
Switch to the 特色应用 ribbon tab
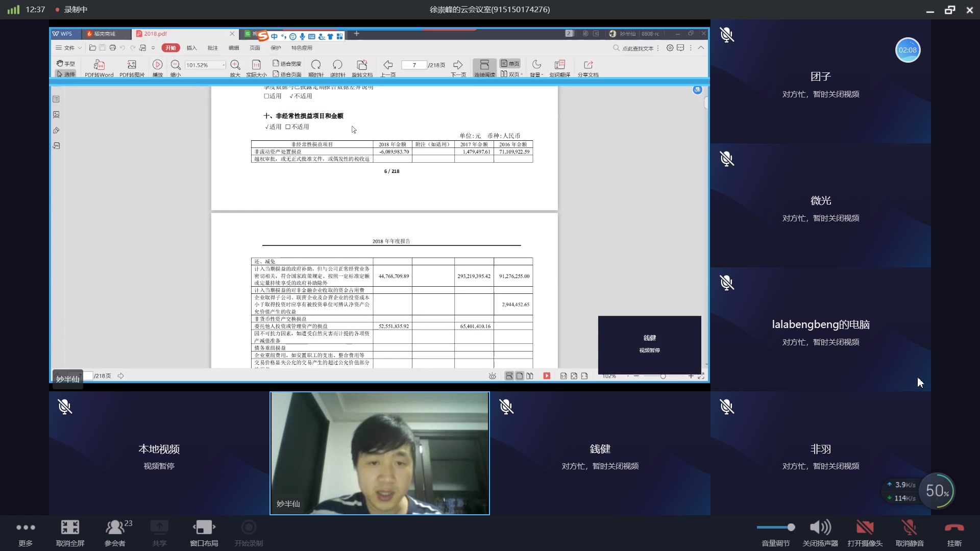302,48
